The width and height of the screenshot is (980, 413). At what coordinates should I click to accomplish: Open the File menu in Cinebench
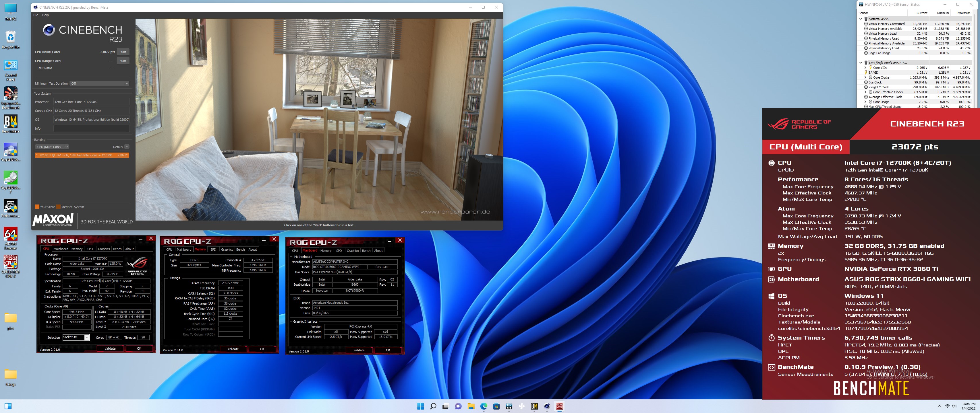point(36,15)
